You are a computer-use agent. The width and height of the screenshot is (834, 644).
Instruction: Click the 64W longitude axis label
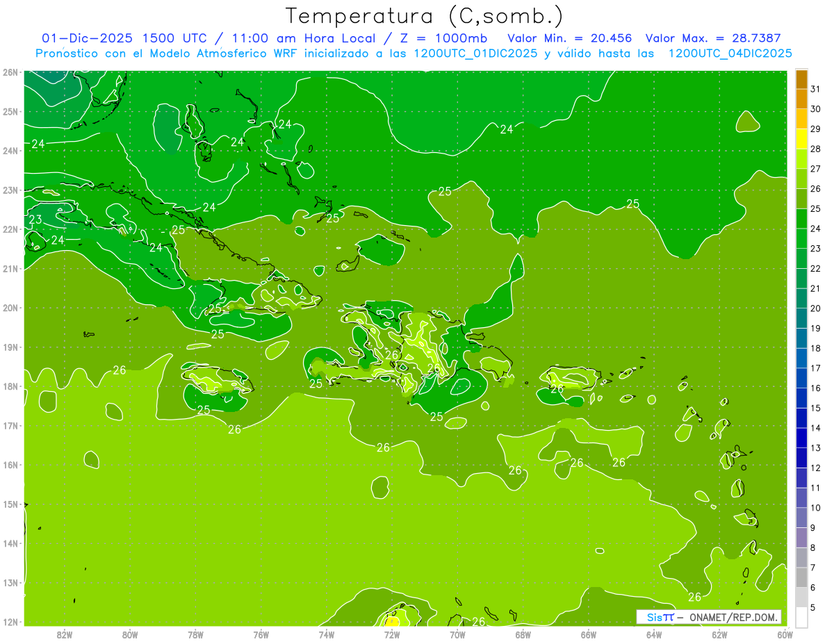(654, 634)
